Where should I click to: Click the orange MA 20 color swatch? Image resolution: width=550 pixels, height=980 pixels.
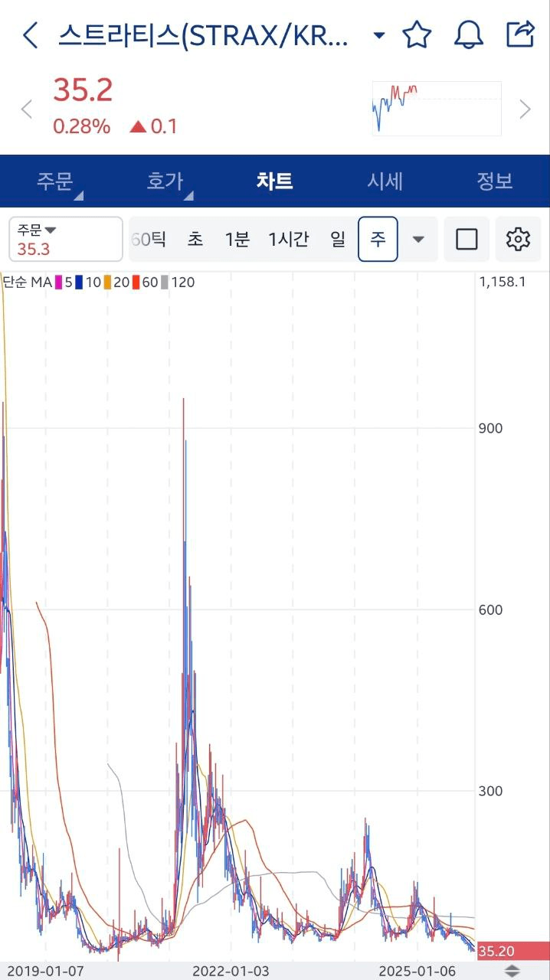click(108, 283)
